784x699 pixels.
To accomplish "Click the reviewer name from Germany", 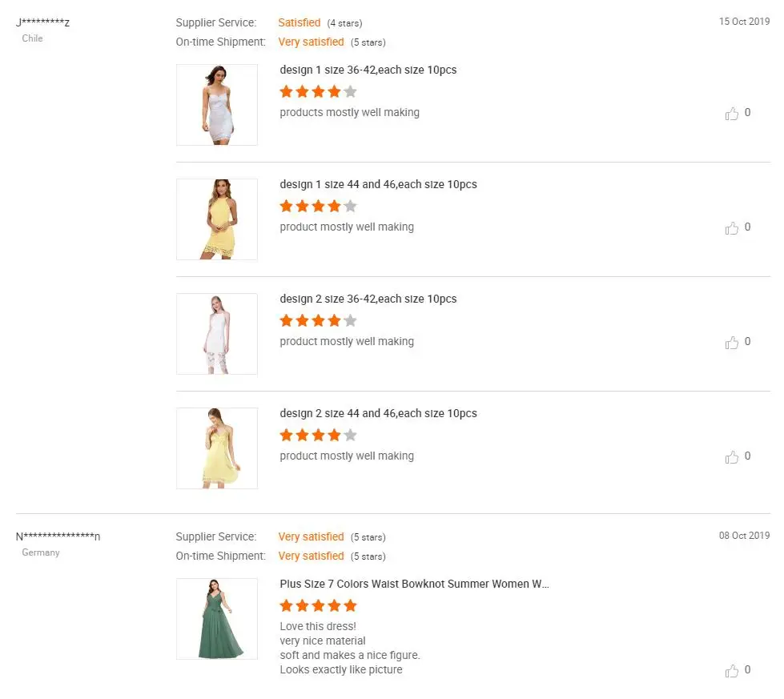I will click(58, 536).
